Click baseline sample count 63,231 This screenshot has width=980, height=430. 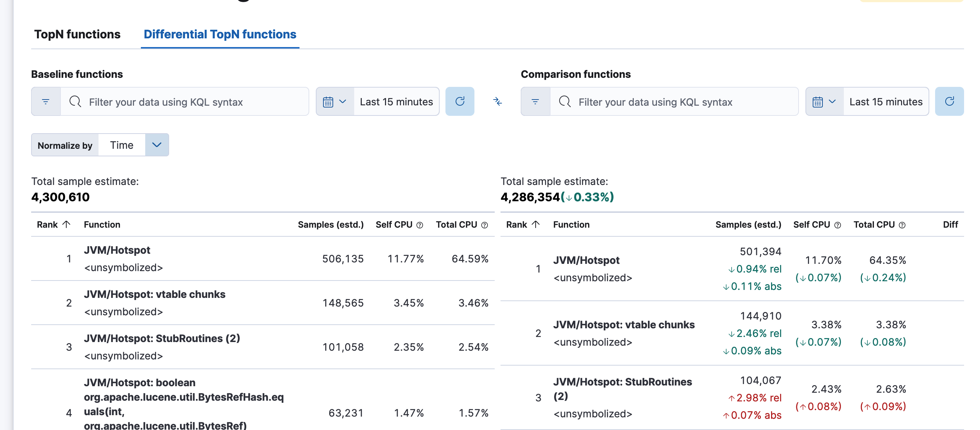click(x=346, y=413)
